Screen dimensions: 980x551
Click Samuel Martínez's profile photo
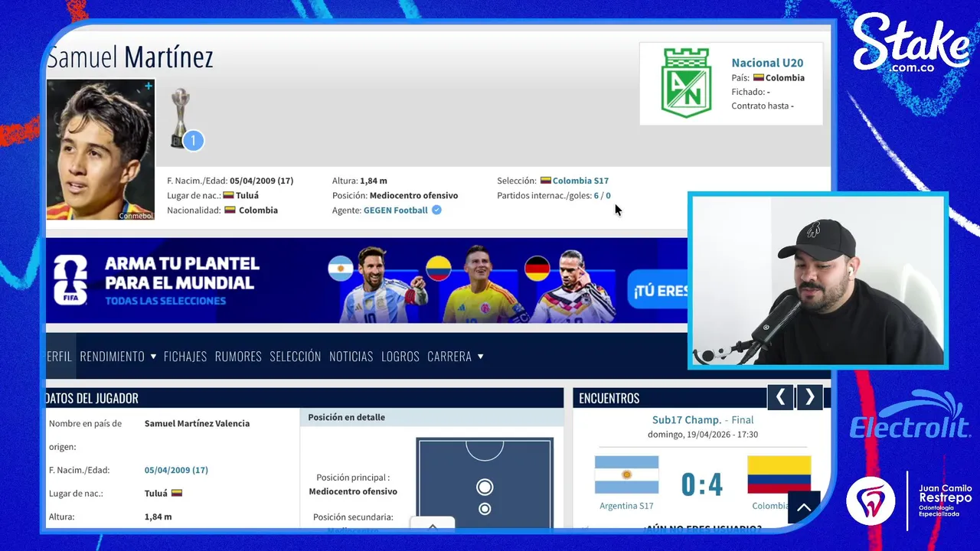pos(100,150)
